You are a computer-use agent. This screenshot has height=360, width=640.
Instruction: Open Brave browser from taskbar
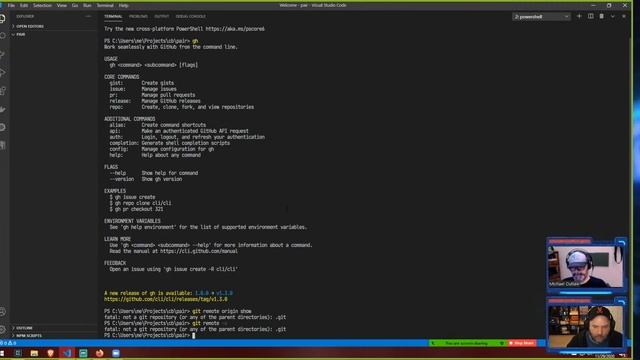tap(51, 353)
